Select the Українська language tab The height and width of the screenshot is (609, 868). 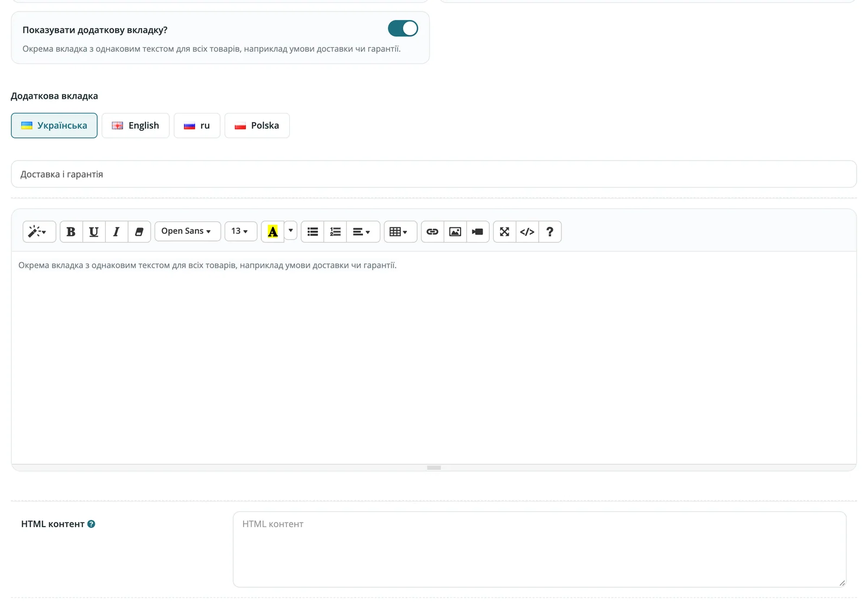54,125
